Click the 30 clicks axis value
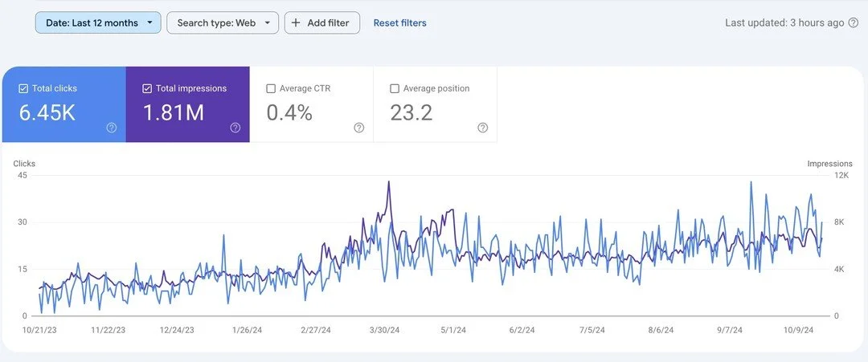868x362 pixels. point(23,222)
